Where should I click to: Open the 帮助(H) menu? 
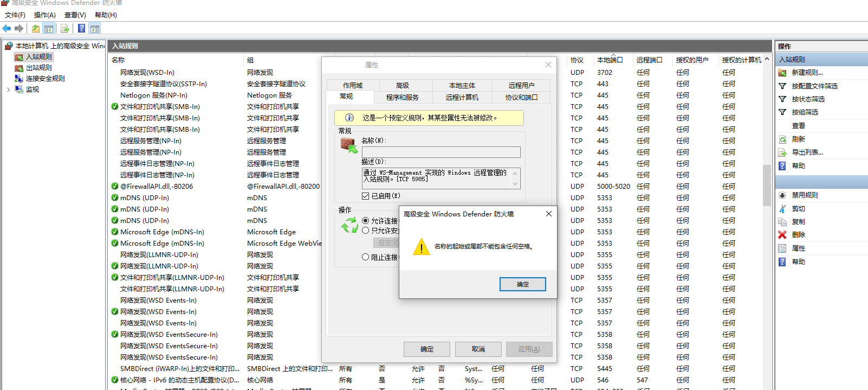click(x=106, y=15)
